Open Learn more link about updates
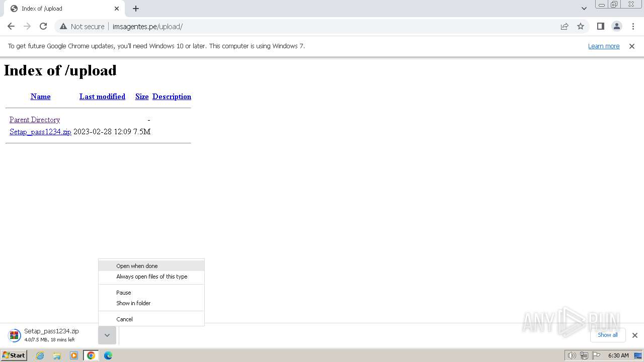 604,46
